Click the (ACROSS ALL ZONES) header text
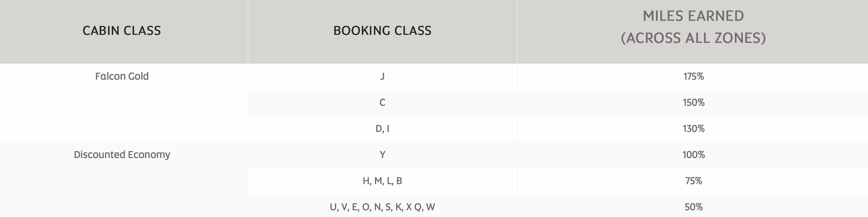Screen dimensions: 868x217 tap(693, 38)
